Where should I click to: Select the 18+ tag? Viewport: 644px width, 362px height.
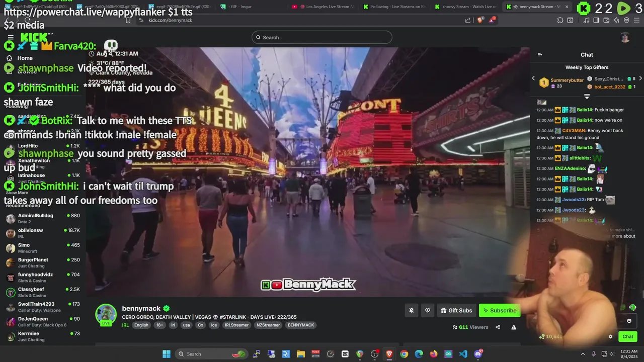coord(159,325)
